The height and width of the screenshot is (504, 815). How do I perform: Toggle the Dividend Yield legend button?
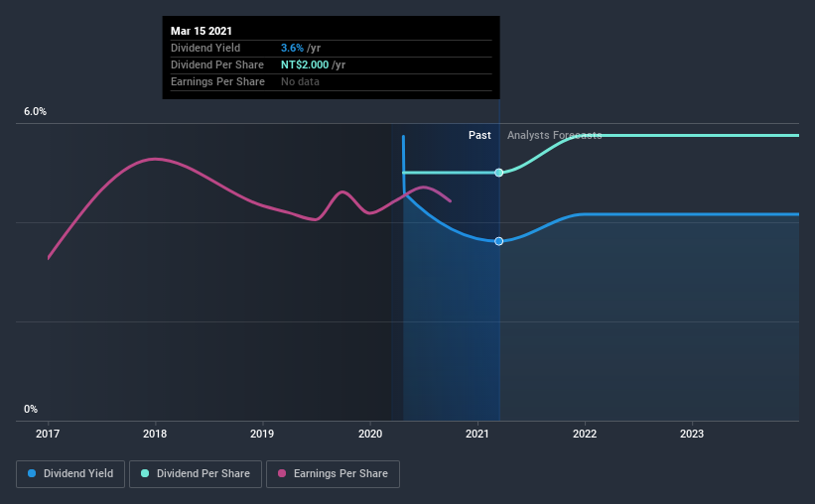click(x=70, y=474)
